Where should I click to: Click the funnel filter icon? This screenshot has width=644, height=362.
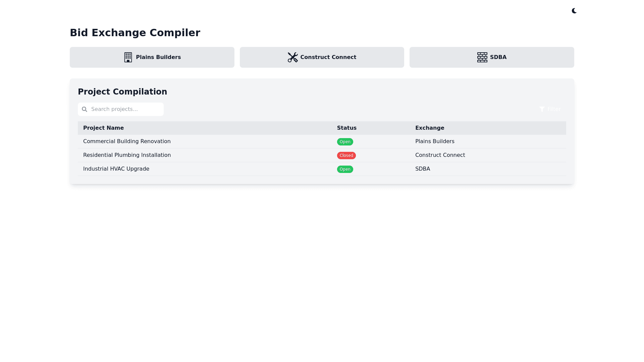tap(542, 109)
